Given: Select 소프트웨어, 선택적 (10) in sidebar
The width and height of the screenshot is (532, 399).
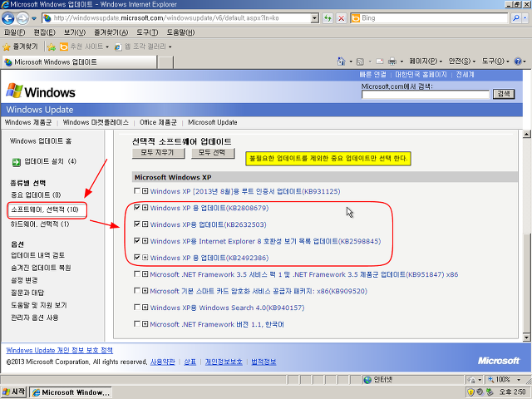Looking at the screenshot, I should click(45, 209).
